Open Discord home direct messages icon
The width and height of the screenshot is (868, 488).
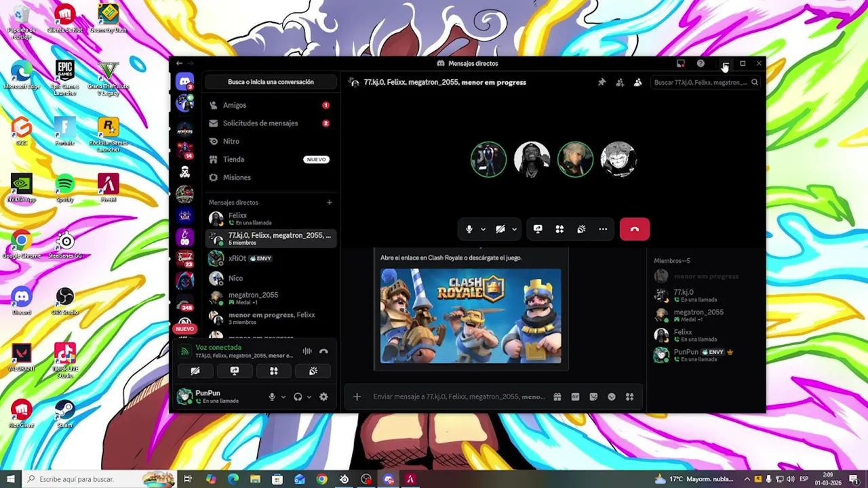click(184, 82)
